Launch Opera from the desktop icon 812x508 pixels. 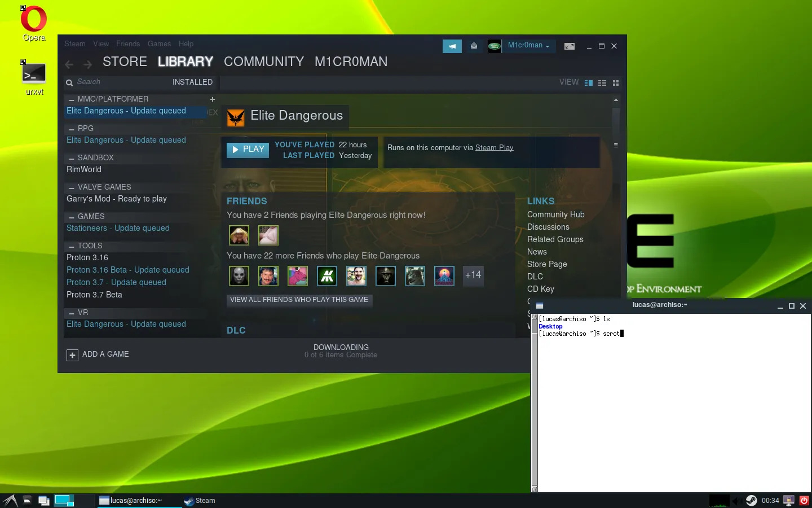(x=34, y=24)
